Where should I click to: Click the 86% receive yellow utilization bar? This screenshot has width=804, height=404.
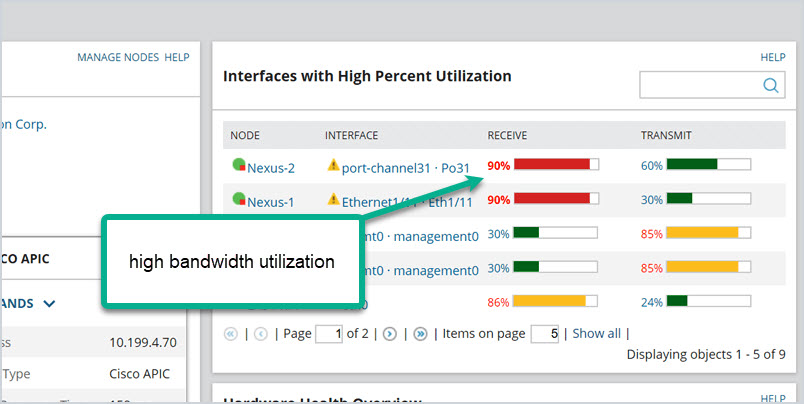555,301
